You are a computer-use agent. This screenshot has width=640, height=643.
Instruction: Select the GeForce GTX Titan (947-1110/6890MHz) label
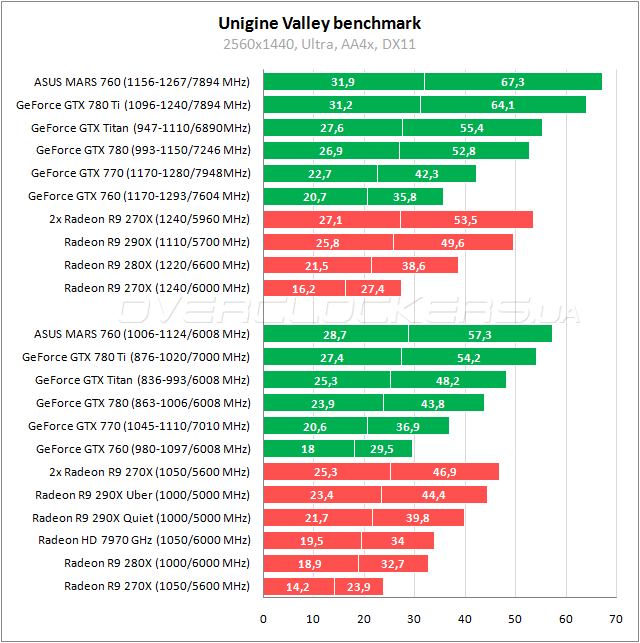[140, 128]
